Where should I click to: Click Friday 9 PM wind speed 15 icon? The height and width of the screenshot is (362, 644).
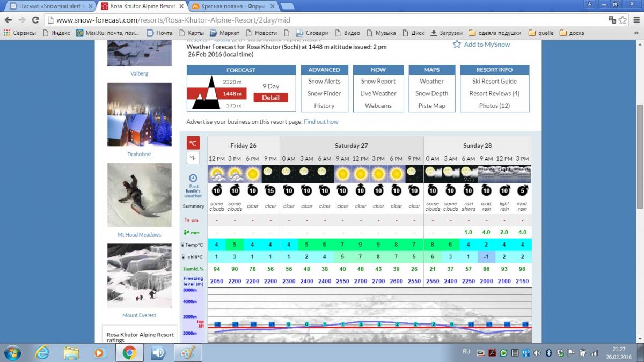point(270,190)
